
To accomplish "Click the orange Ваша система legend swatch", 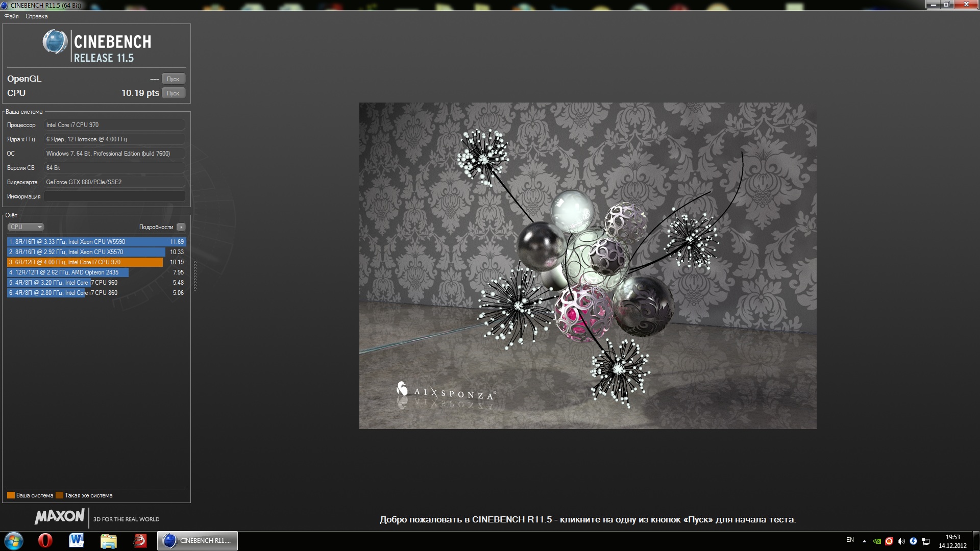I will 11,495.
